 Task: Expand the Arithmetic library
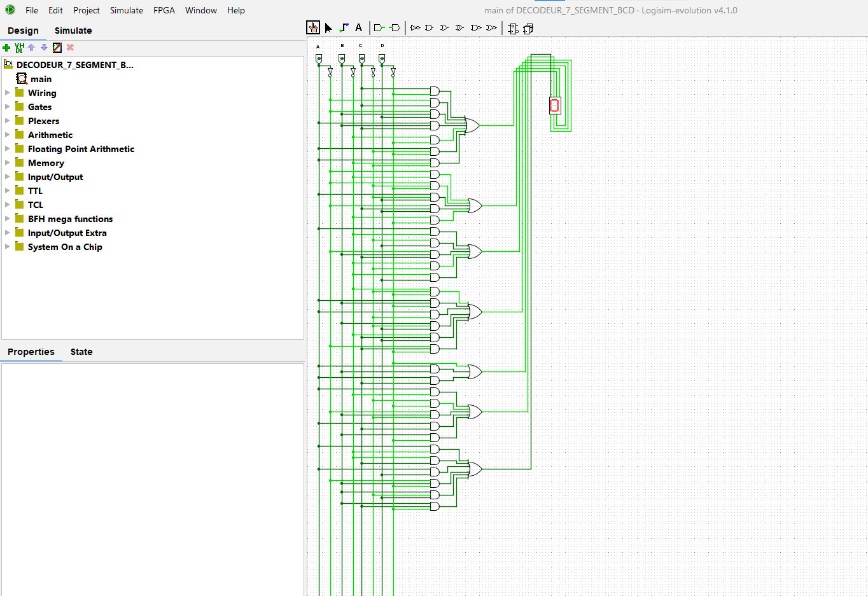(8, 135)
